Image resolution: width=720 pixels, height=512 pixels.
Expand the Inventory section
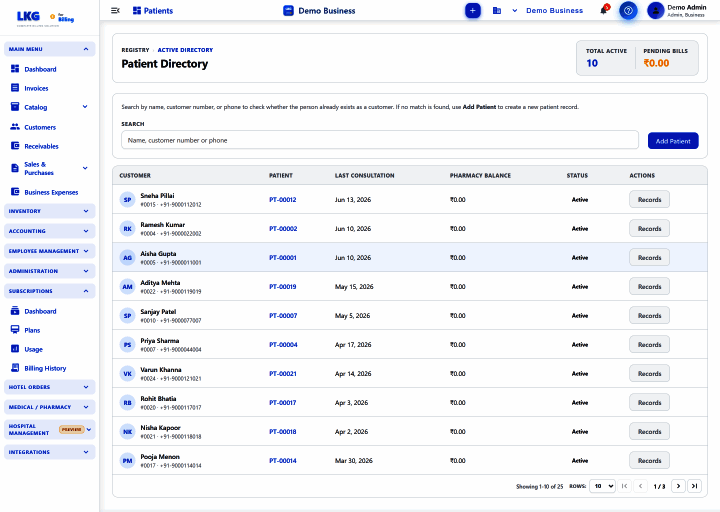click(x=50, y=211)
